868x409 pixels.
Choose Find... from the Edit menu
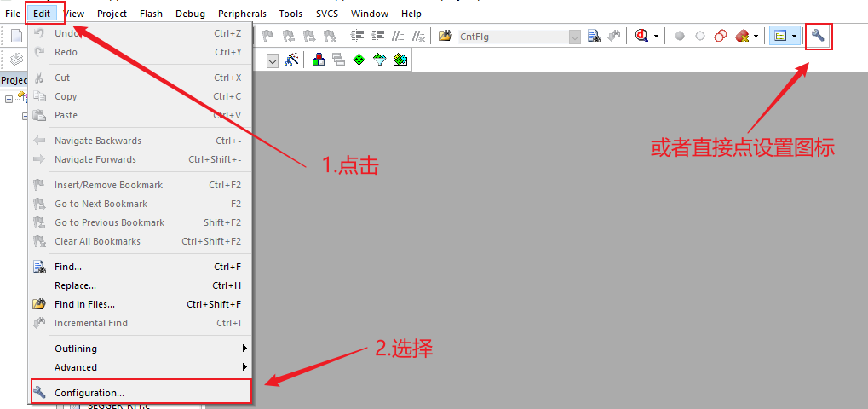[x=141, y=267]
